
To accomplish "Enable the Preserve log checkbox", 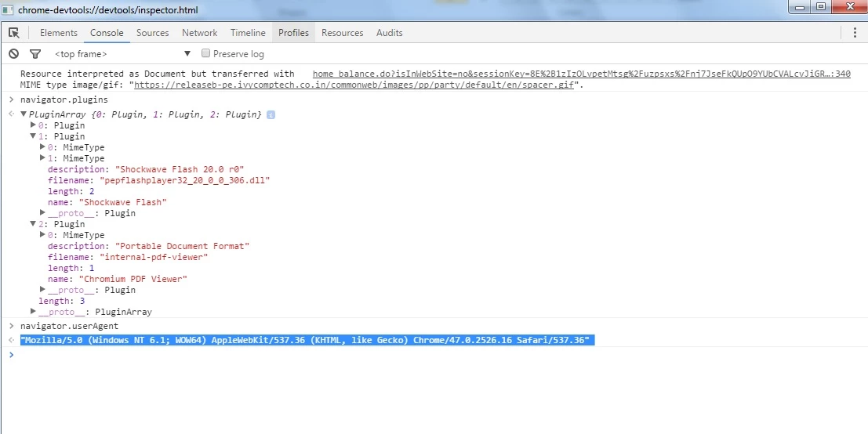I will tap(206, 53).
